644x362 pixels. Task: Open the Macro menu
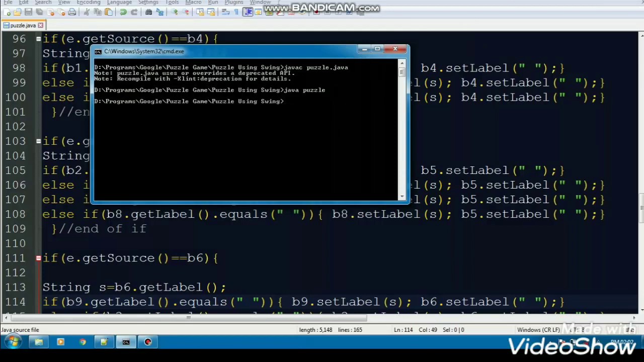tap(193, 3)
